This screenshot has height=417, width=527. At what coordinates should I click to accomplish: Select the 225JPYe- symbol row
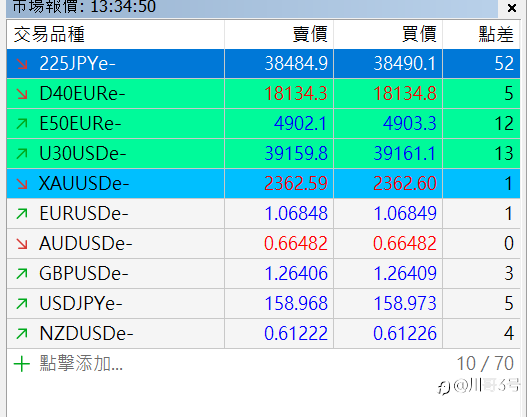[263, 64]
